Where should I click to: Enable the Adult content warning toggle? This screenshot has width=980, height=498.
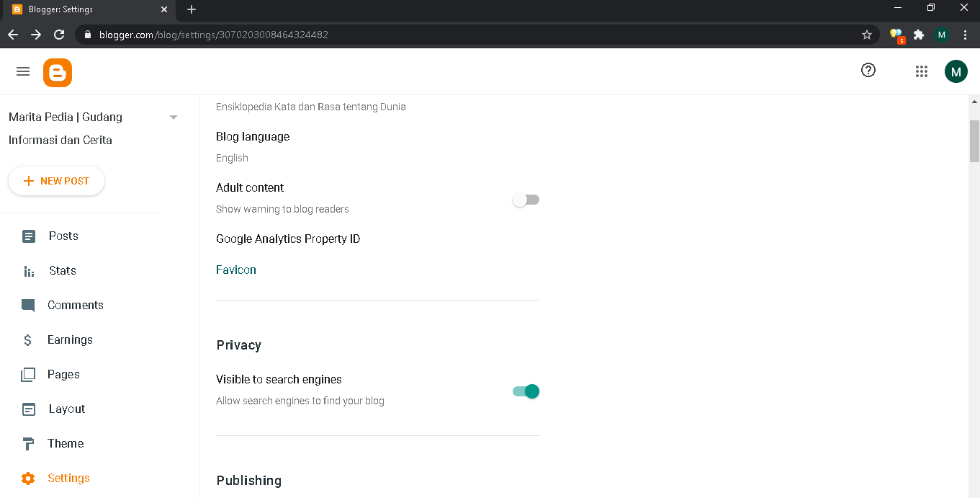(x=526, y=200)
